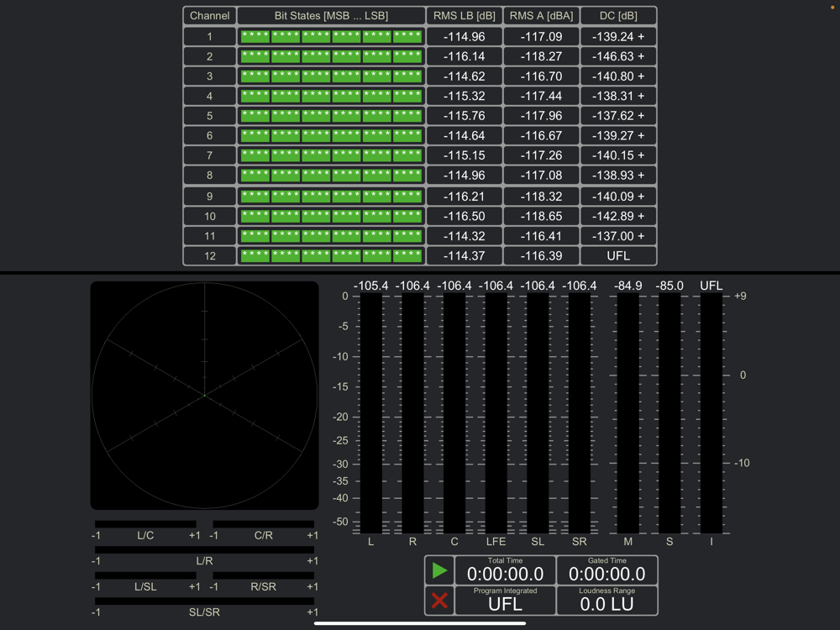Select channel 12 row number
Viewport: 840px width, 630px height.
coord(209,256)
